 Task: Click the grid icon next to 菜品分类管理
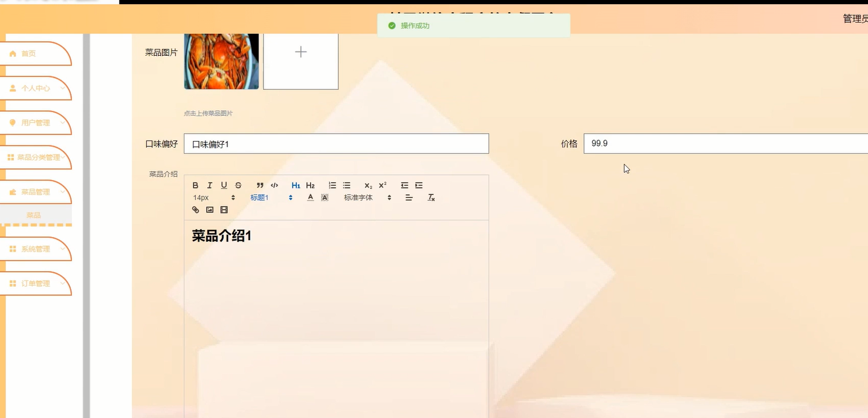pyautogui.click(x=10, y=157)
